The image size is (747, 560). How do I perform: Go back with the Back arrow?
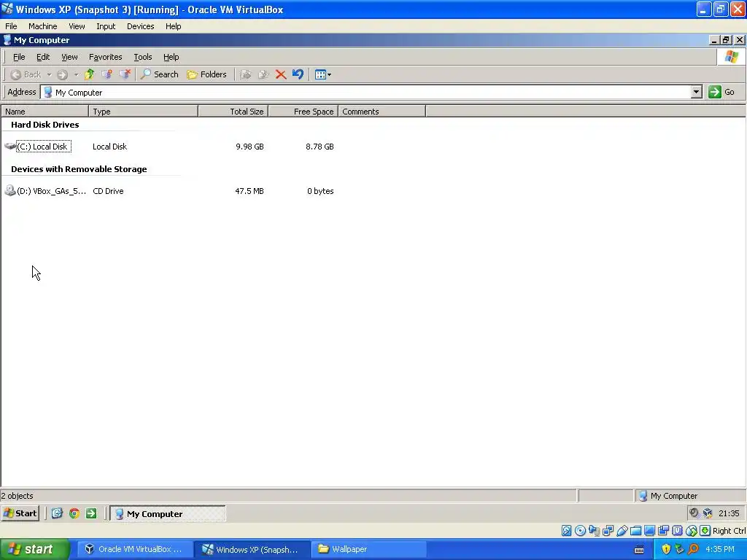26,74
